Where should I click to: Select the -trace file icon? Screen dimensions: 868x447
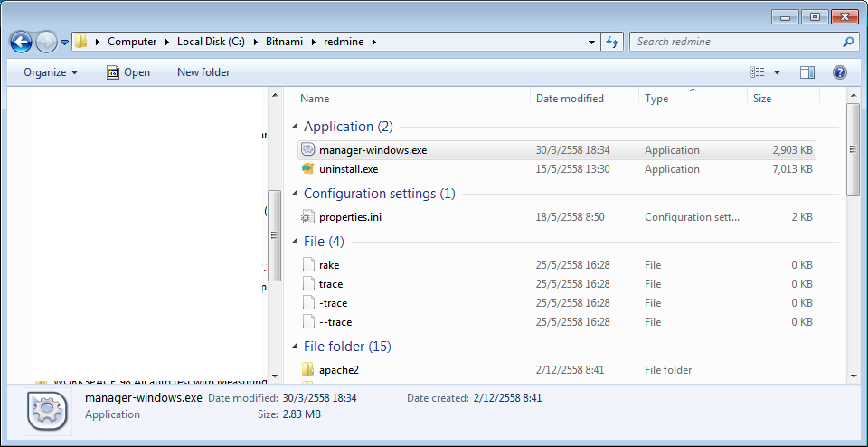point(308,303)
